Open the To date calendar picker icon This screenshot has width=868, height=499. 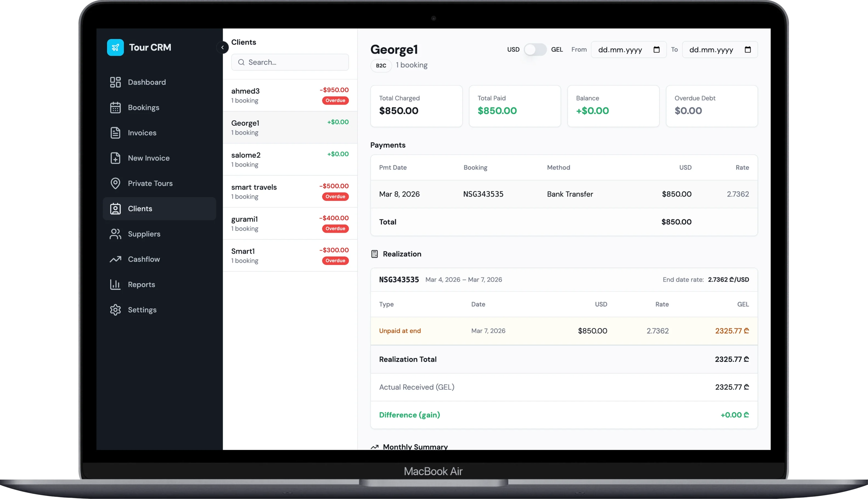pos(747,50)
